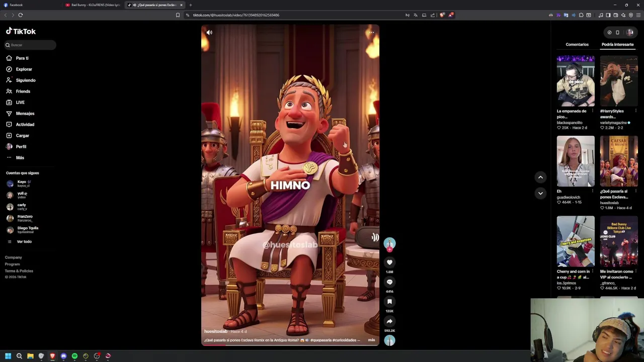Focus the Buscar search field
The width and height of the screenshot is (644, 362).
[30, 45]
